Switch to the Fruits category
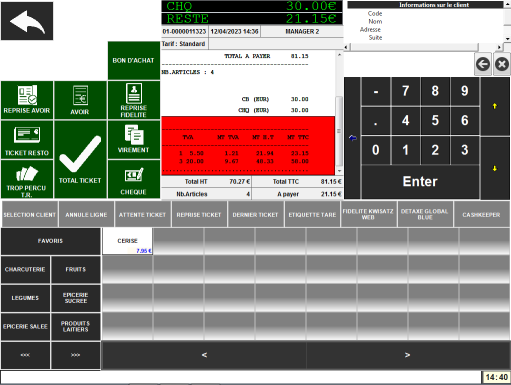The height and width of the screenshot is (385, 511). 76,269
